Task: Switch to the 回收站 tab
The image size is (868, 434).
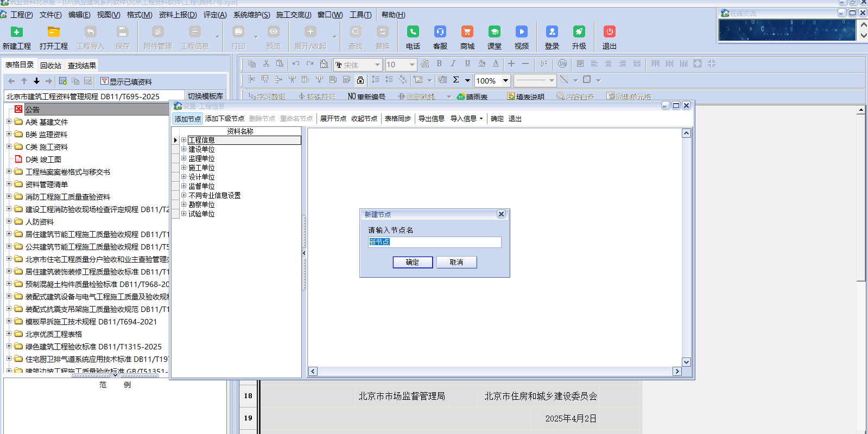Action: tap(50, 66)
